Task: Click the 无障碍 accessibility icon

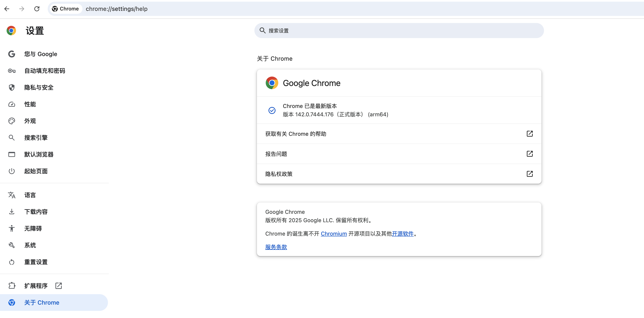Action: click(x=12, y=228)
